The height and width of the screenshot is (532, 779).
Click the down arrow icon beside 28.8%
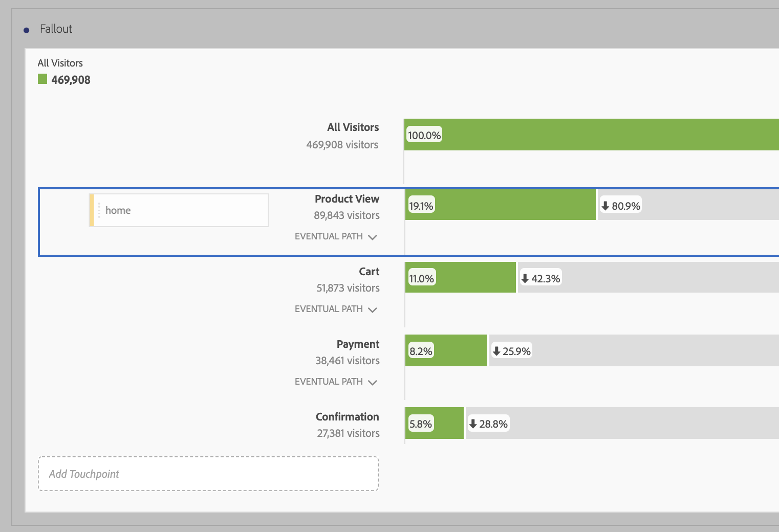pos(473,424)
